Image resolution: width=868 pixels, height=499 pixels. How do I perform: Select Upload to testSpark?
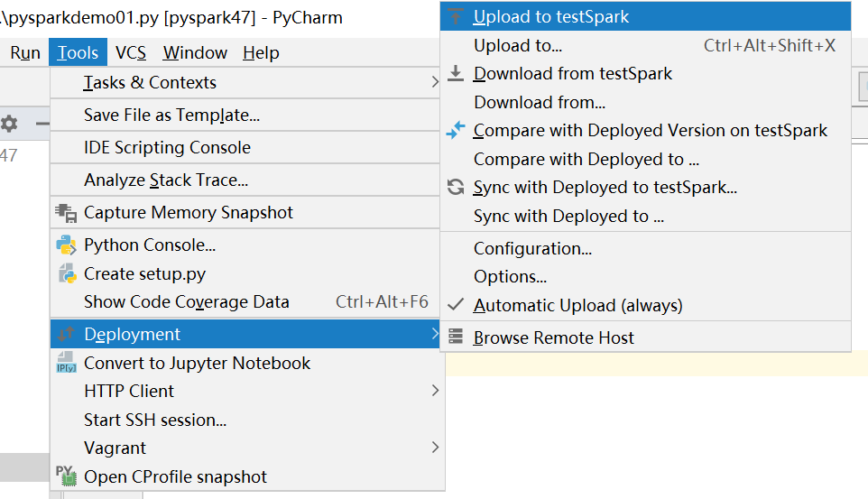click(645, 16)
